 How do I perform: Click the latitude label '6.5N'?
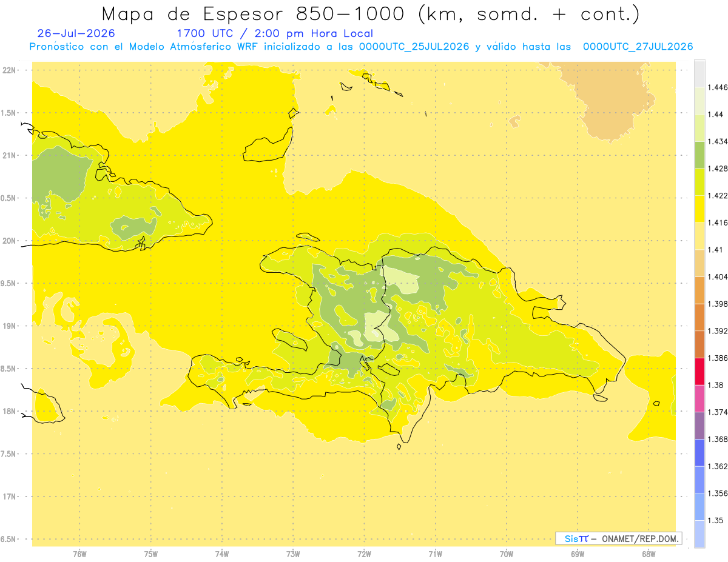(8, 539)
